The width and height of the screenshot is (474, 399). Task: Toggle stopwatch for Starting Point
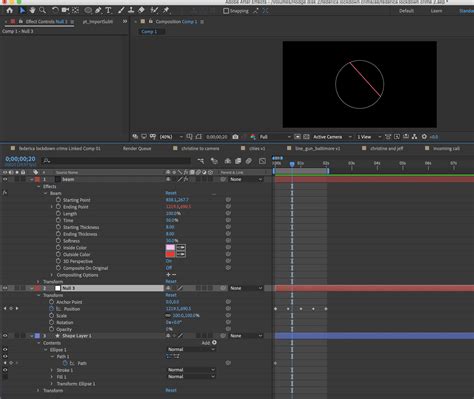58,200
